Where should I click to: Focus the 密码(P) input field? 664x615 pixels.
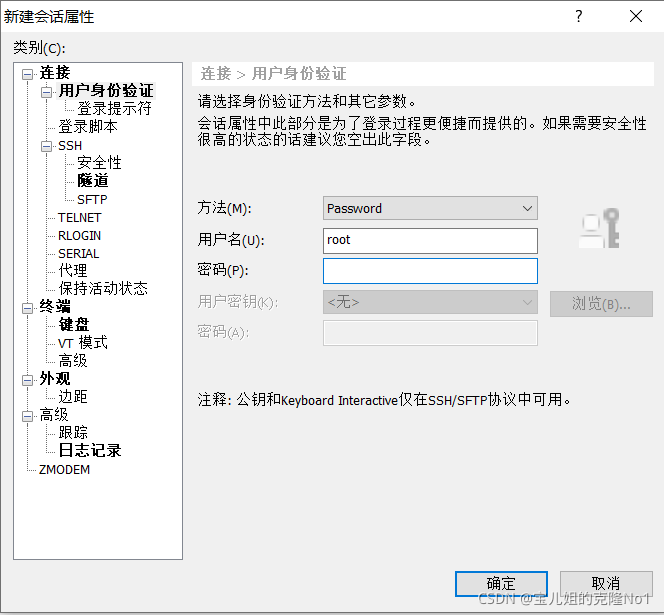click(430, 271)
